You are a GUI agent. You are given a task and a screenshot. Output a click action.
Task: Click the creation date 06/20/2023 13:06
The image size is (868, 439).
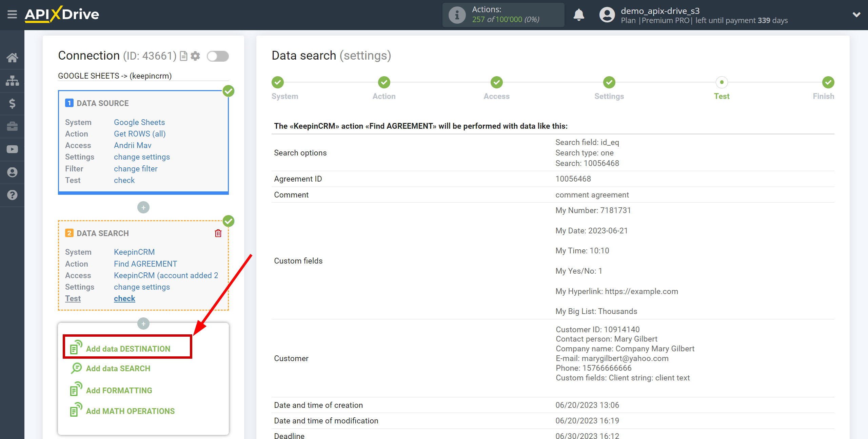(587, 405)
